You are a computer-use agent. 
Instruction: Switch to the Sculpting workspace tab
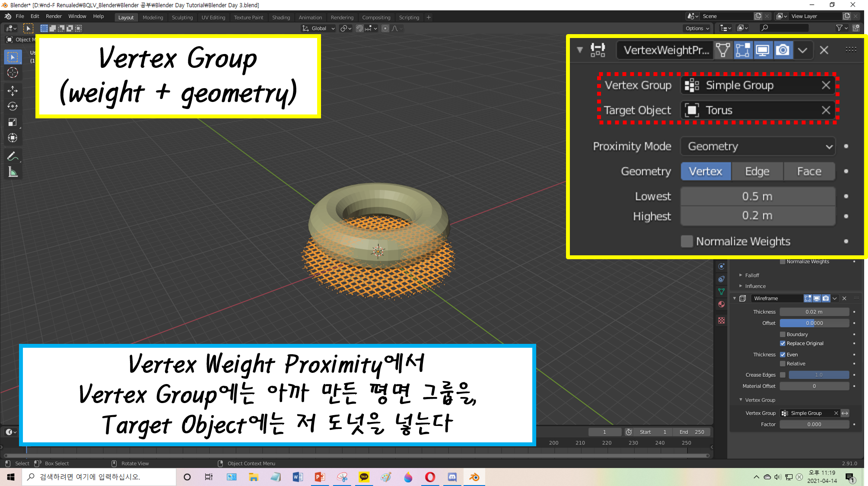(x=182, y=17)
